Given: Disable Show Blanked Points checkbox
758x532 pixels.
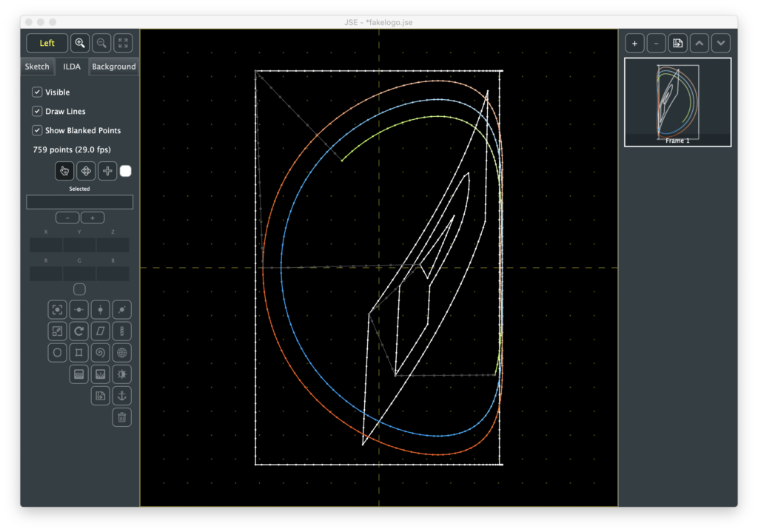Looking at the screenshot, I should tap(37, 130).
